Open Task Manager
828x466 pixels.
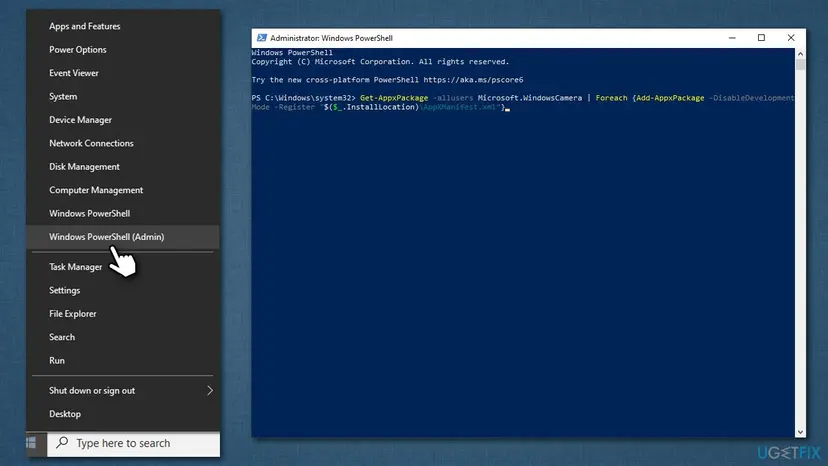tap(76, 267)
